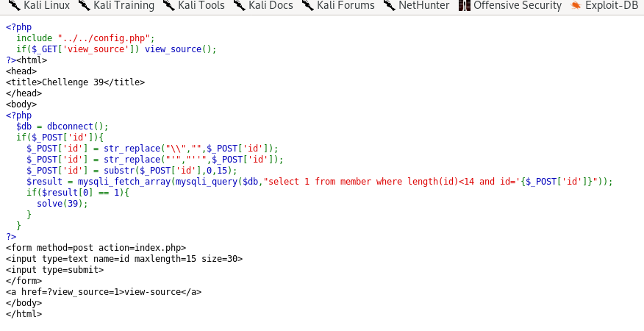Click the closing </head> tag line
The width and height of the screenshot is (644, 331).
[24, 93]
